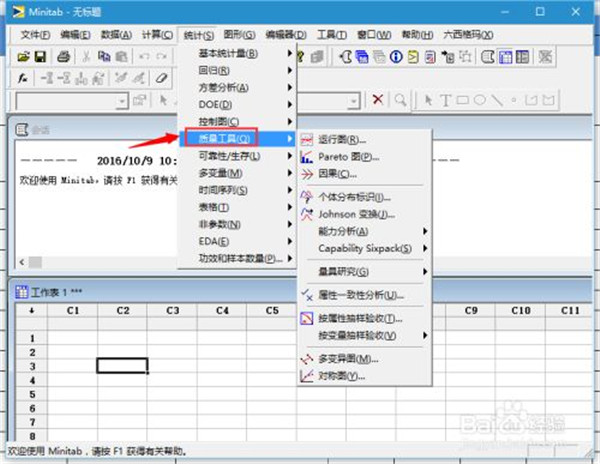Expand the 能力分析(A) submenu

[x=365, y=231]
